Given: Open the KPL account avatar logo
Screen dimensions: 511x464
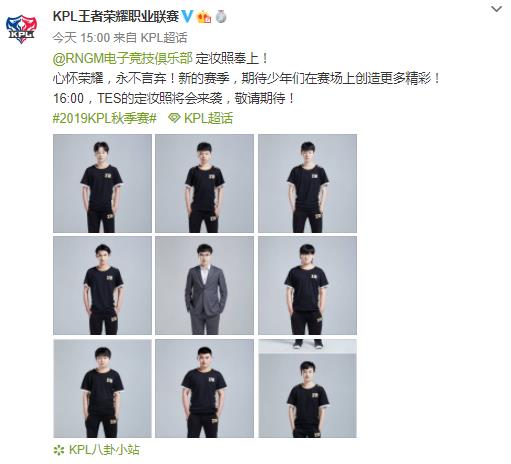Looking at the screenshot, I should click(21, 29).
